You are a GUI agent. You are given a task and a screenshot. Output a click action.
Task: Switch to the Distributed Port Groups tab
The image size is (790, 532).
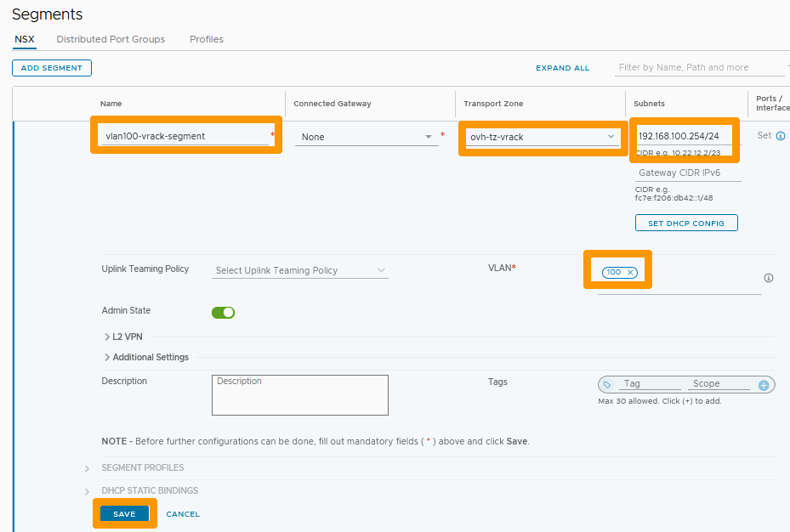coord(111,39)
